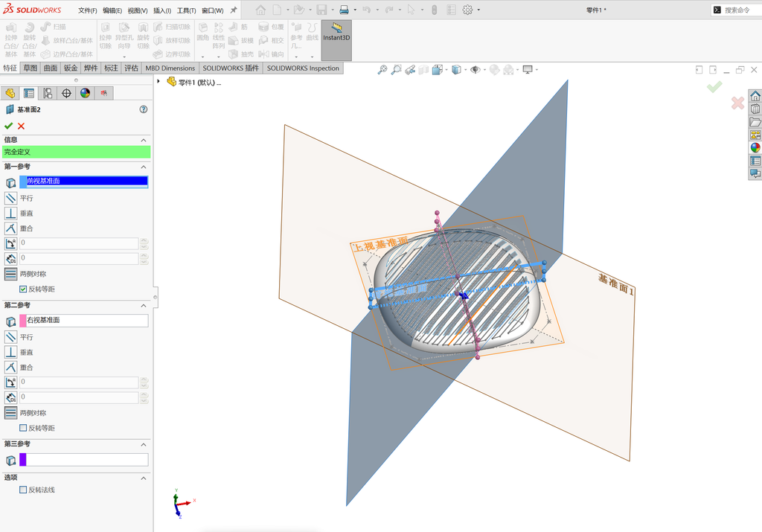Switch to the 曲面 tab

[51, 68]
